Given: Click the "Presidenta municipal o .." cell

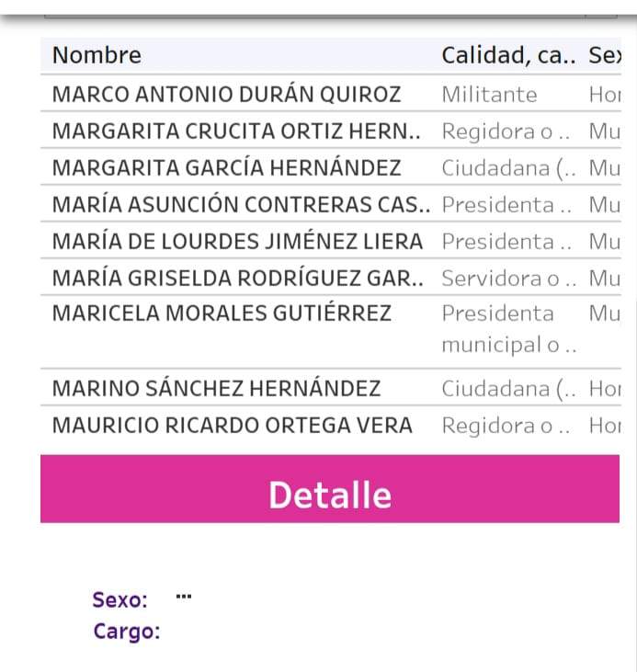Looking at the screenshot, I should [508, 329].
